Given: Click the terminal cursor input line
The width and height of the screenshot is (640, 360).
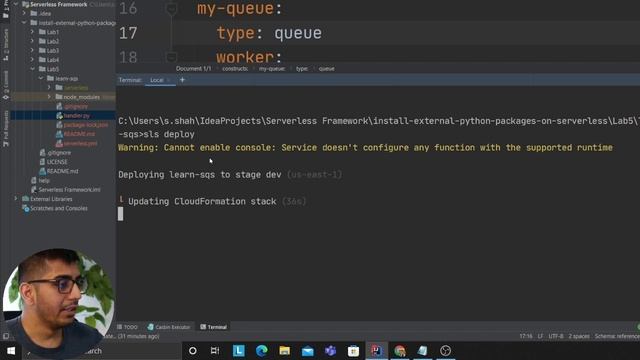Looking at the screenshot, I should (x=120, y=214).
